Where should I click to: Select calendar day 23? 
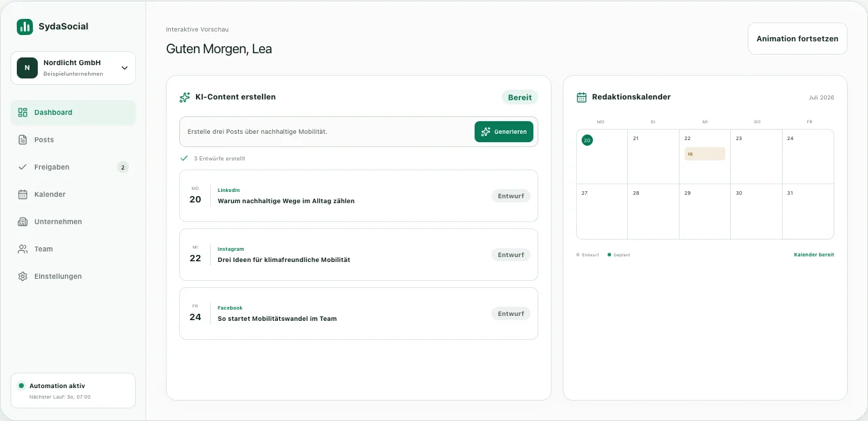pos(756,157)
